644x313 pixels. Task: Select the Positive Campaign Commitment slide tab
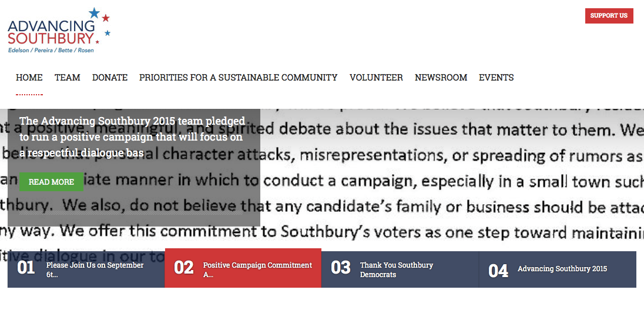pyautogui.click(x=257, y=269)
